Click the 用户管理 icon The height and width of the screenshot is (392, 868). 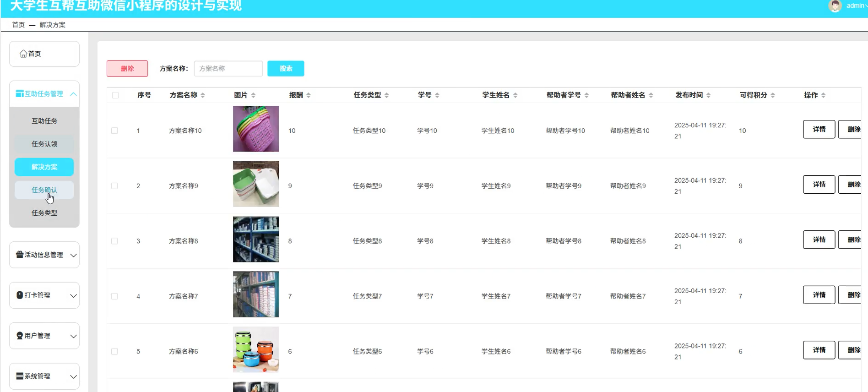[x=20, y=336]
